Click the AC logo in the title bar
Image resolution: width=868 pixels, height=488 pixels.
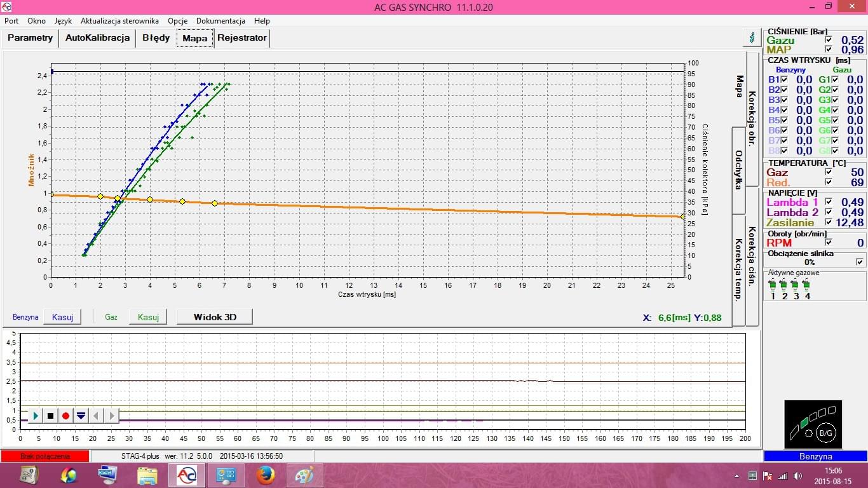pos(6,7)
